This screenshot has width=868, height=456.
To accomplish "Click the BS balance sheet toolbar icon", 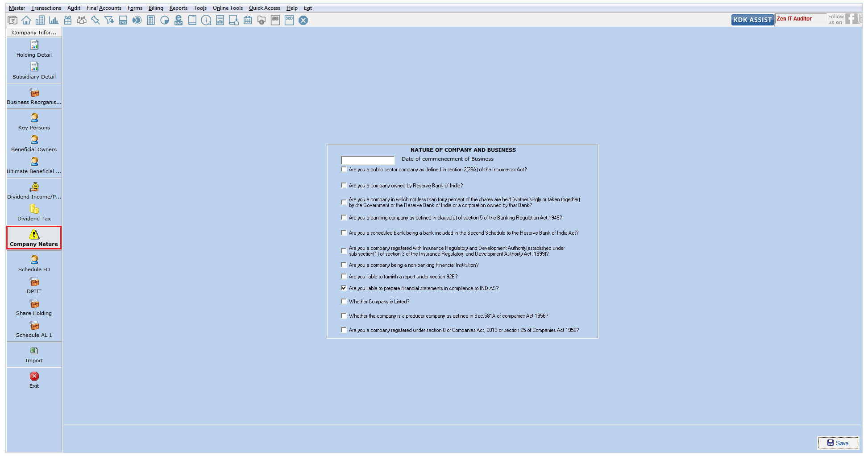I will point(275,20).
